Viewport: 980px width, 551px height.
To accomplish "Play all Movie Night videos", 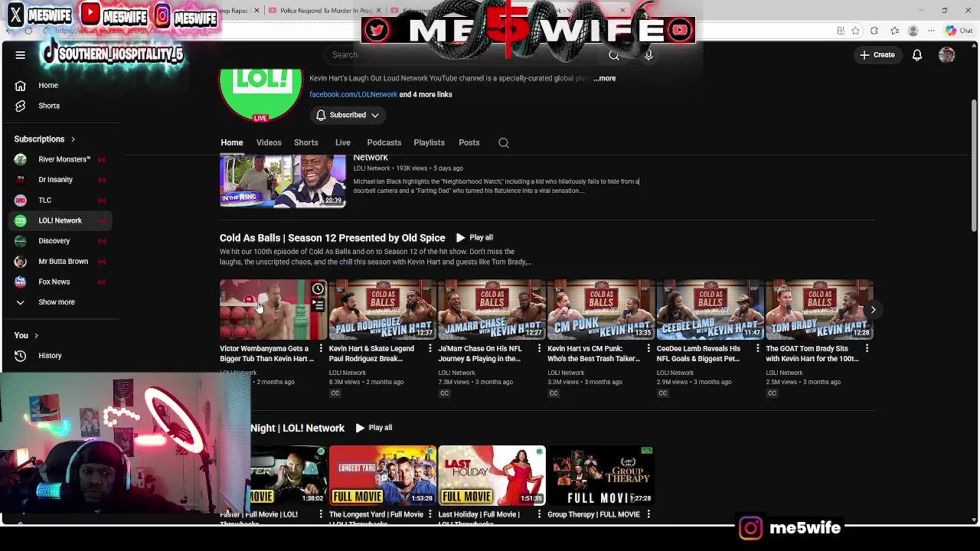I will (374, 428).
